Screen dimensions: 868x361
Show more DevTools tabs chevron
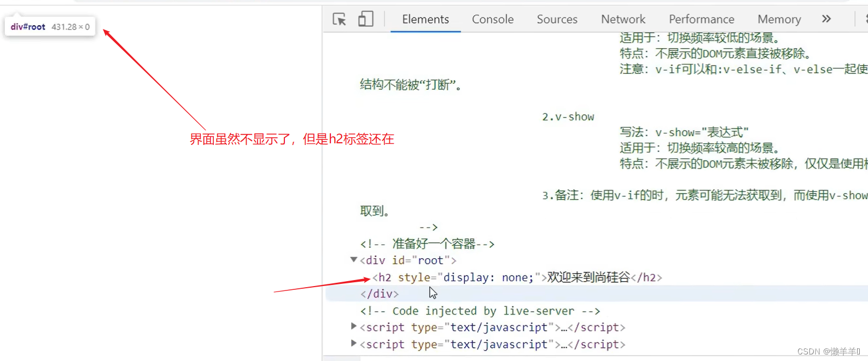826,19
